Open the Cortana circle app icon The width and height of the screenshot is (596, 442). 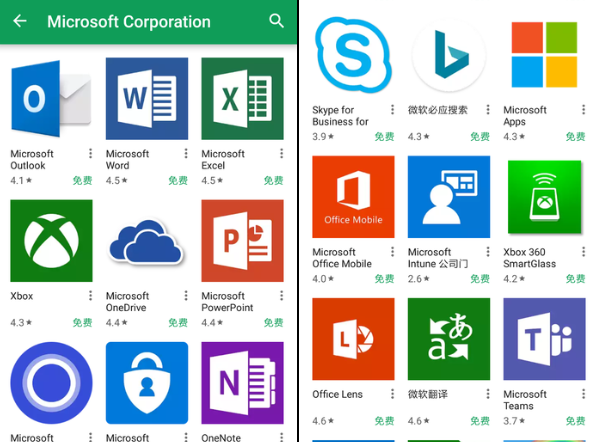[x=51, y=383]
